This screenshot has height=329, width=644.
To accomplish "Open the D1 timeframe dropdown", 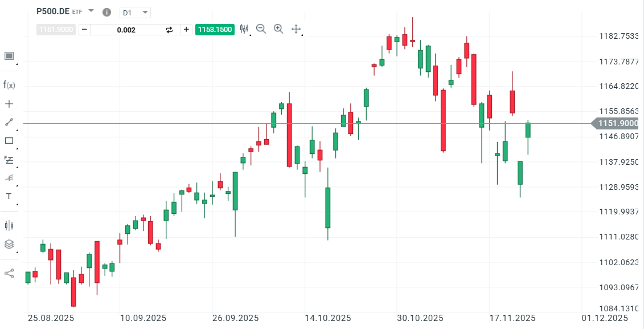I will tap(136, 12).
